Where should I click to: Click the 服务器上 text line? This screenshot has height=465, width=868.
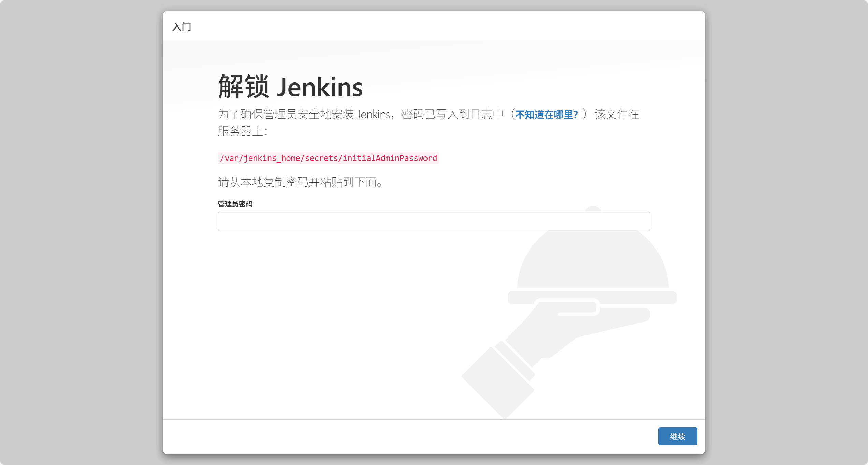tap(243, 131)
